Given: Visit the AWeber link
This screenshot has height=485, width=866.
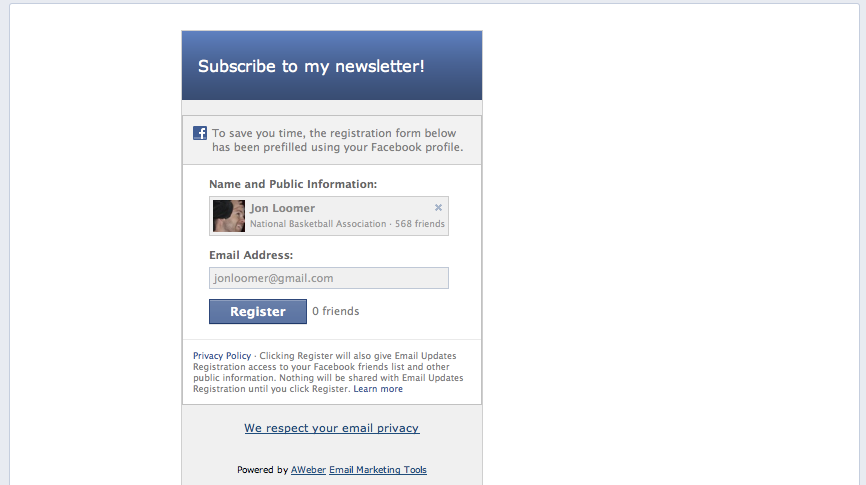Looking at the screenshot, I should tap(308, 470).
